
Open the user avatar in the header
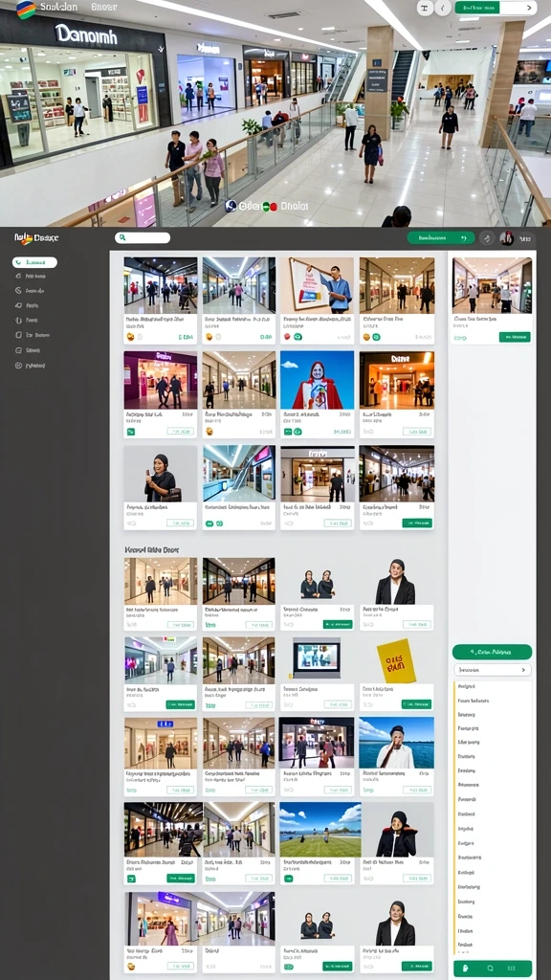pos(507,238)
